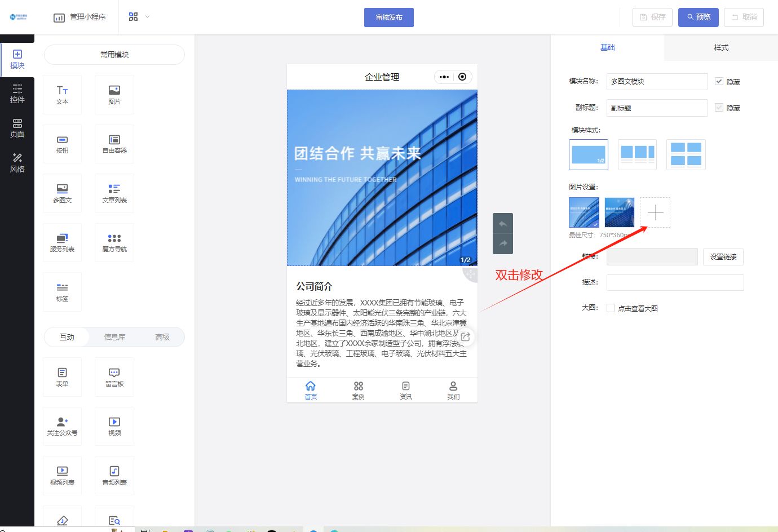Select the 视频 video module
778x532 pixels.
[x=114, y=426]
